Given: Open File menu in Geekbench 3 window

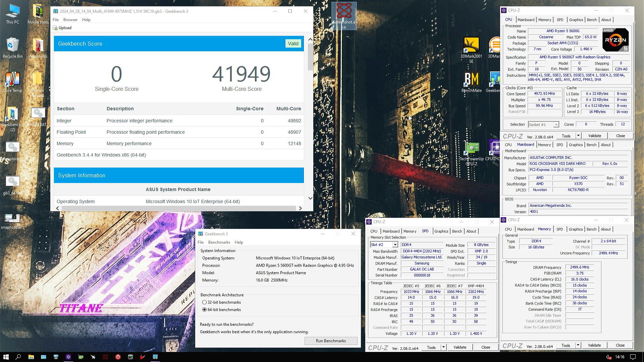Looking at the screenshot, I should click(x=201, y=242).
